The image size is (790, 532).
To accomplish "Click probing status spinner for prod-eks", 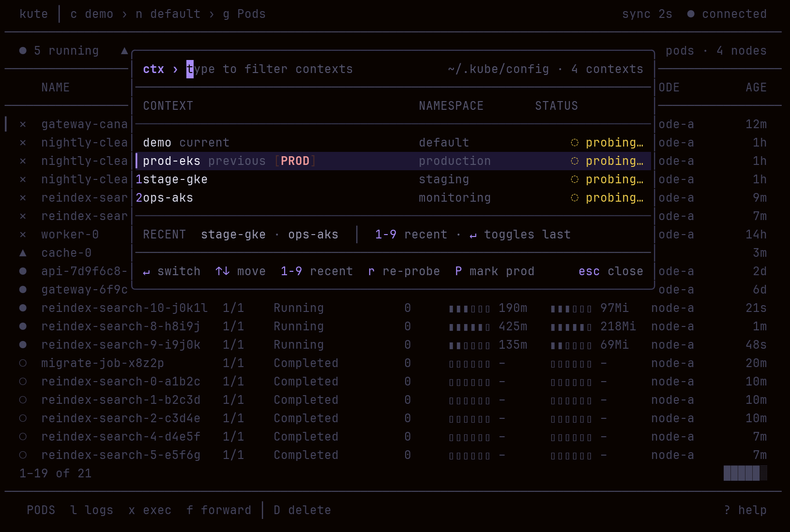I will pyautogui.click(x=575, y=161).
